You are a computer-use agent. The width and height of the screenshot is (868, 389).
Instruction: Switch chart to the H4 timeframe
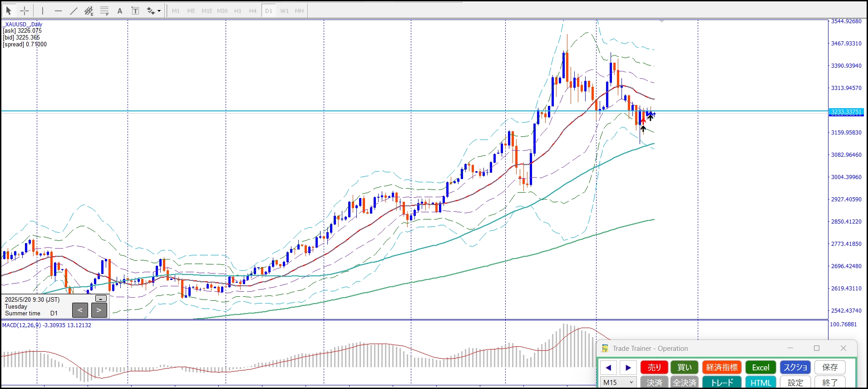[x=253, y=11]
